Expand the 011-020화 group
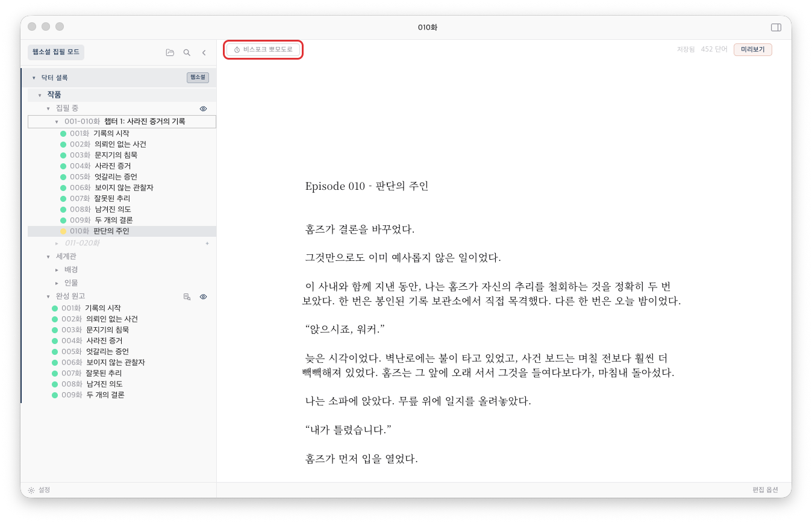Screen dimensions: 812x523 (57, 243)
